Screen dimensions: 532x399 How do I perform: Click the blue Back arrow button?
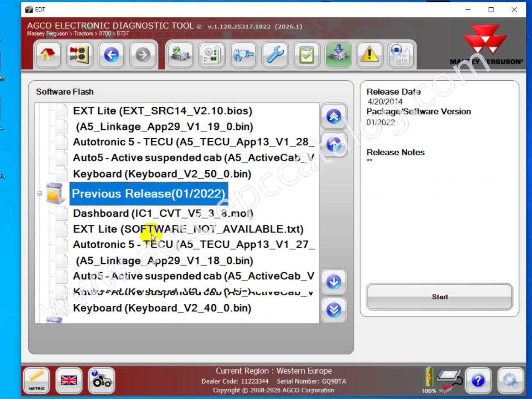point(111,55)
